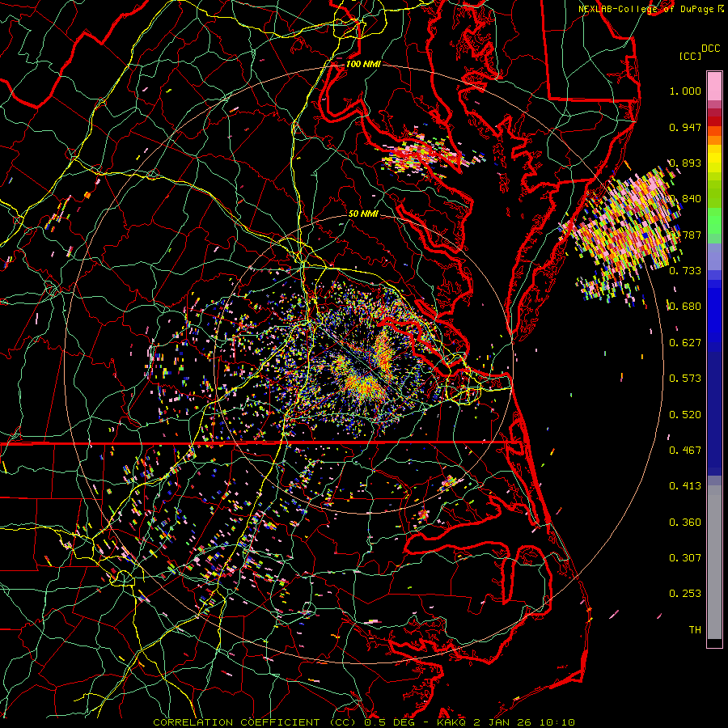
Task: Click the 0.253 legend value
Action: (x=685, y=594)
